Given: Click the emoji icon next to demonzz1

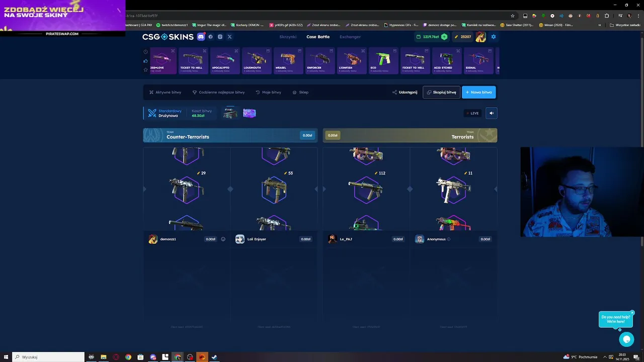Looking at the screenshot, I should coord(223,239).
